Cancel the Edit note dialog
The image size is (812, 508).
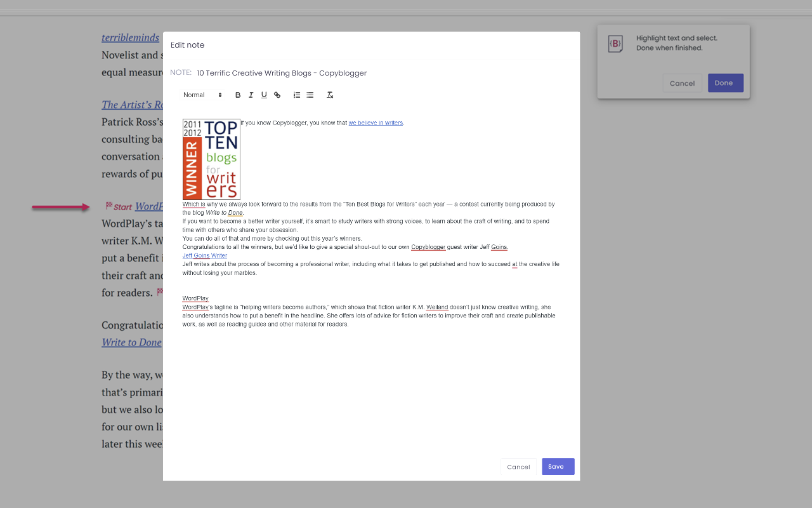point(518,467)
